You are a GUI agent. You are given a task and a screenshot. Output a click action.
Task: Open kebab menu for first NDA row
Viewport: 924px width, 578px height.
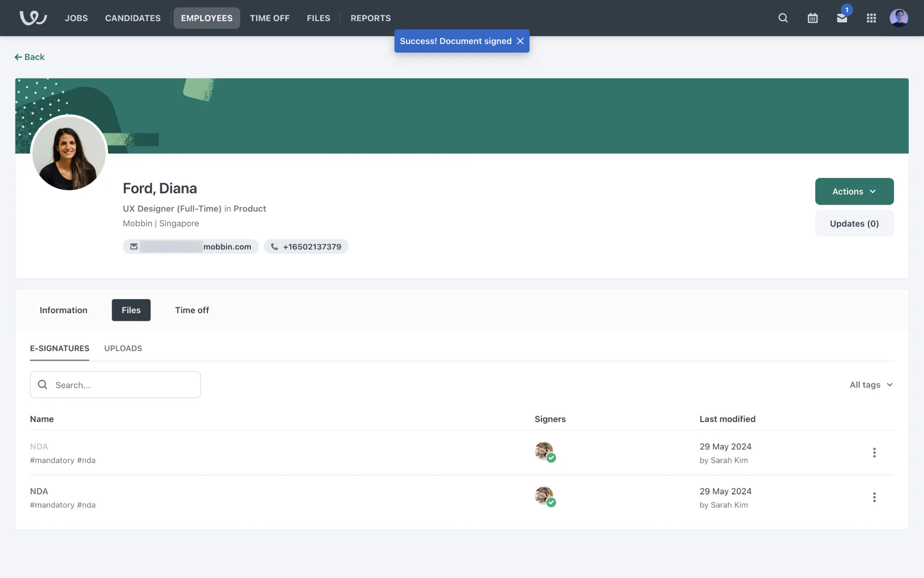874,453
